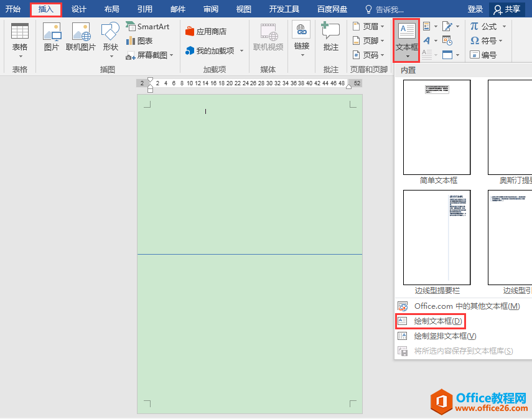This screenshot has width=532, height=419.
Task: Select 绘制文本框(D) menu item
Action: click(x=430, y=321)
